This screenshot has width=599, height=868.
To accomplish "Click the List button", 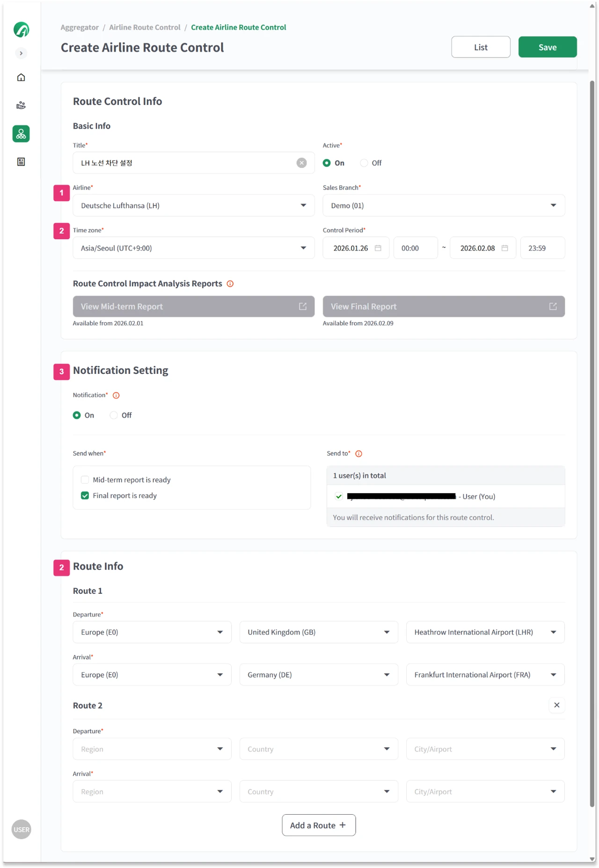I will (481, 47).
